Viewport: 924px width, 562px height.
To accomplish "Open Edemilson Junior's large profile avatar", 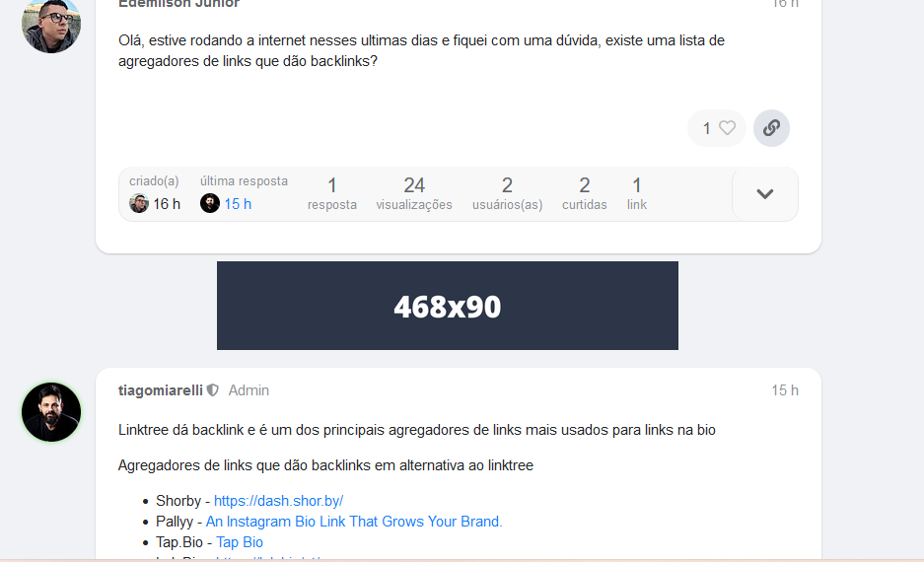I will pos(51,24).
